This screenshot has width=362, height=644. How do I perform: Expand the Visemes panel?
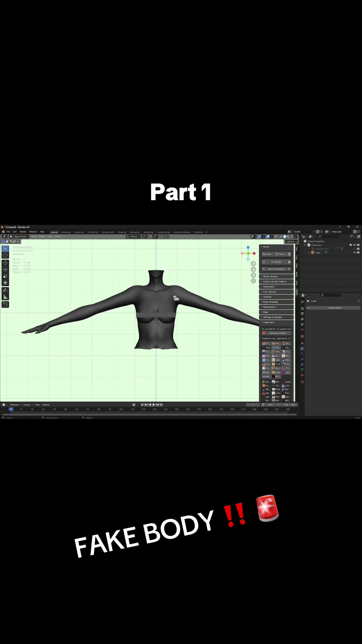pos(276,297)
